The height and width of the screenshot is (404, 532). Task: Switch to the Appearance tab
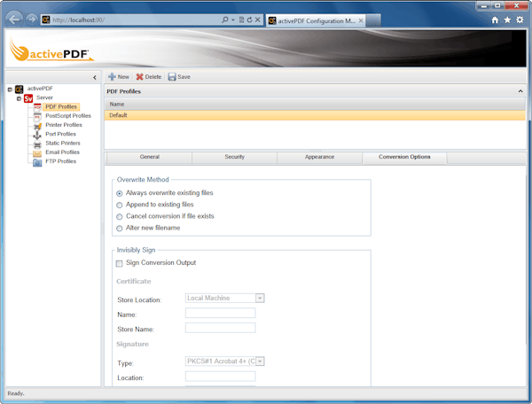(x=319, y=157)
